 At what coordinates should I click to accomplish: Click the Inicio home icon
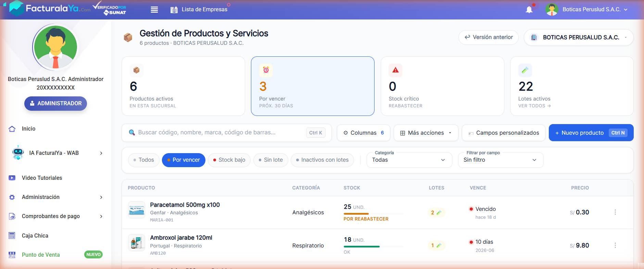pyautogui.click(x=12, y=129)
